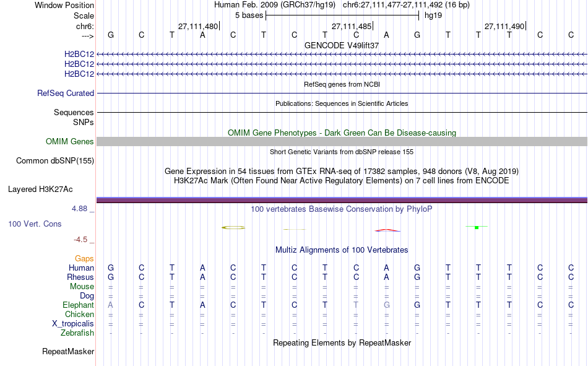588x366 pixels.
Task: Click the 27,111,485 coordinate marker
Action: coord(352,26)
